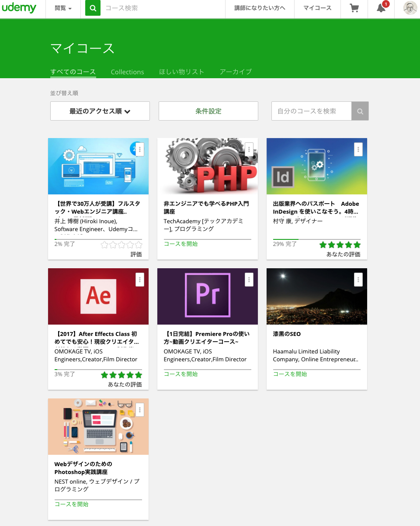Click the 【1日完結】Premiere Pro course title
Screen dimensions: 420x526
coord(207,338)
